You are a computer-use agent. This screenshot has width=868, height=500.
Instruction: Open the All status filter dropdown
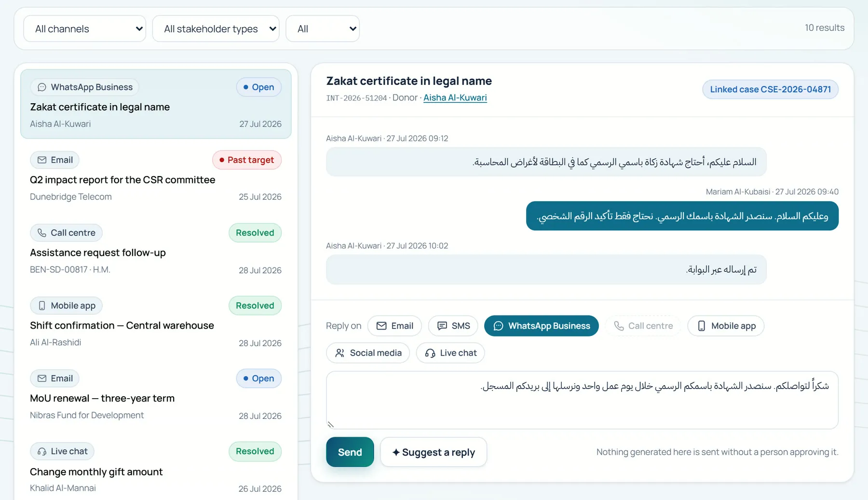pos(323,29)
